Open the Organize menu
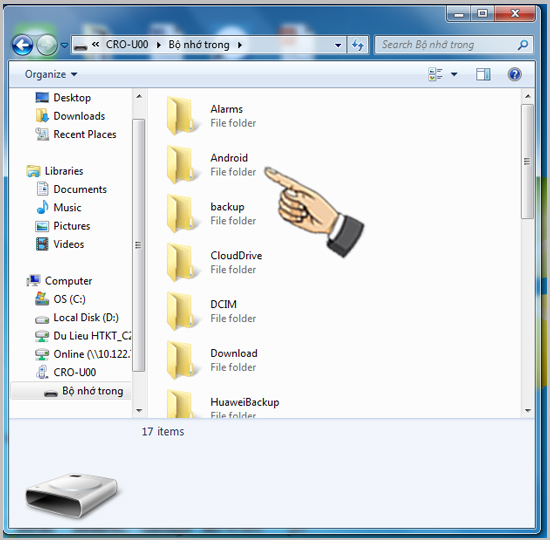 click(x=51, y=74)
